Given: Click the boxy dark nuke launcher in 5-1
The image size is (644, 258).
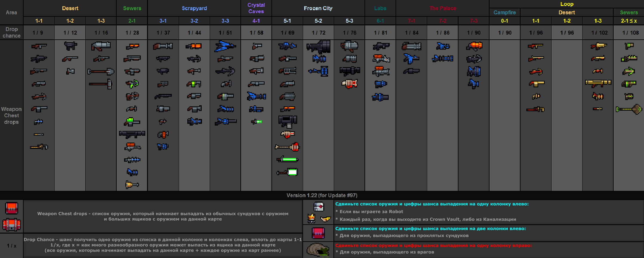Looking at the screenshot, I should 288,122.
